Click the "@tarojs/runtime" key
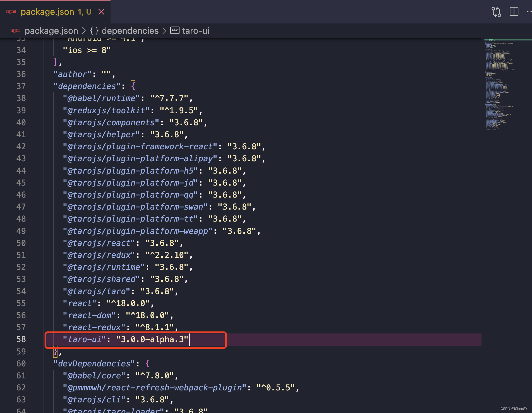The width and height of the screenshot is (532, 413). pyautogui.click(x=104, y=267)
